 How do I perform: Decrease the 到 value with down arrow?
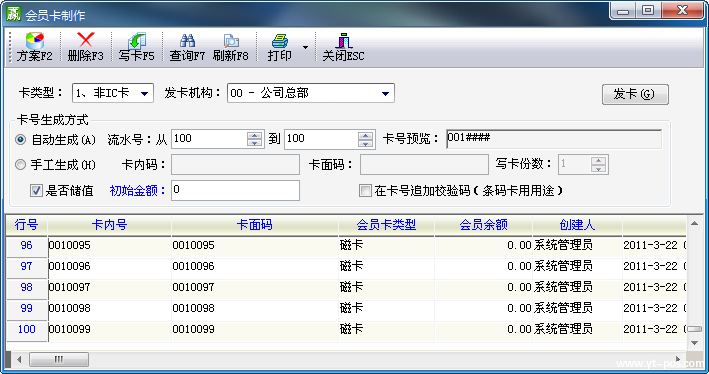click(x=365, y=143)
